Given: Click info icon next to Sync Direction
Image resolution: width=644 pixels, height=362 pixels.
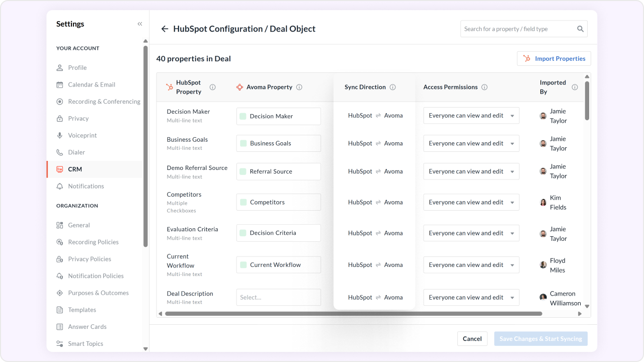Looking at the screenshot, I should [393, 87].
